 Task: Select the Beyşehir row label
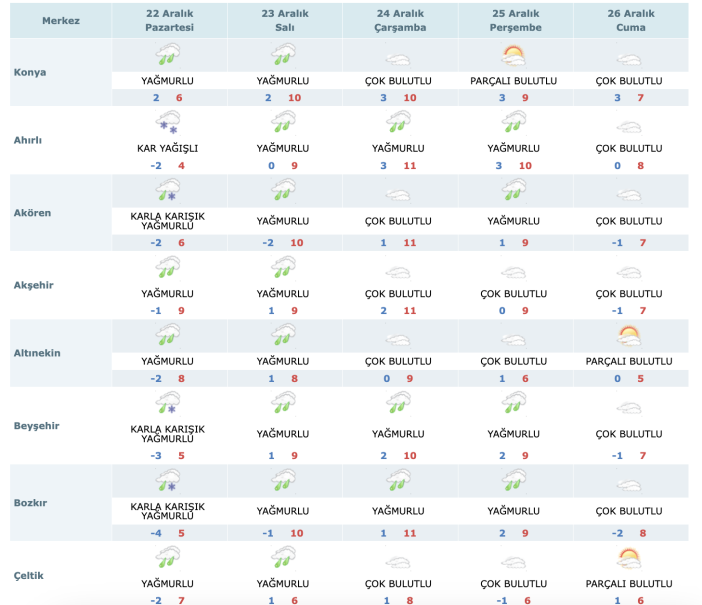tap(37, 425)
